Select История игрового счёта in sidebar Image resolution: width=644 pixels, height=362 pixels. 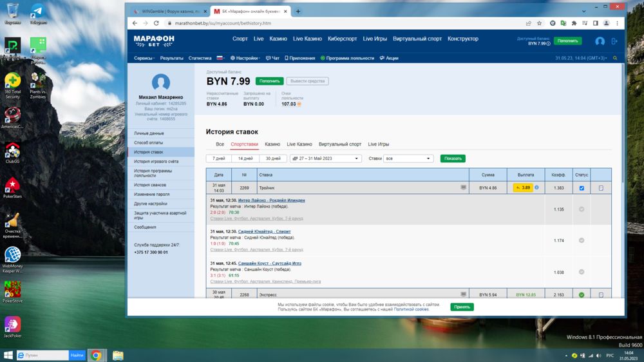click(x=156, y=162)
